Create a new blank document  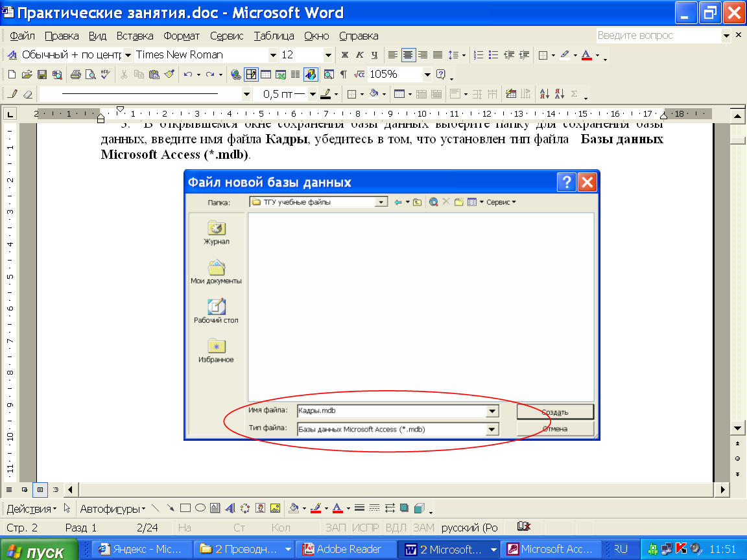(x=12, y=75)
